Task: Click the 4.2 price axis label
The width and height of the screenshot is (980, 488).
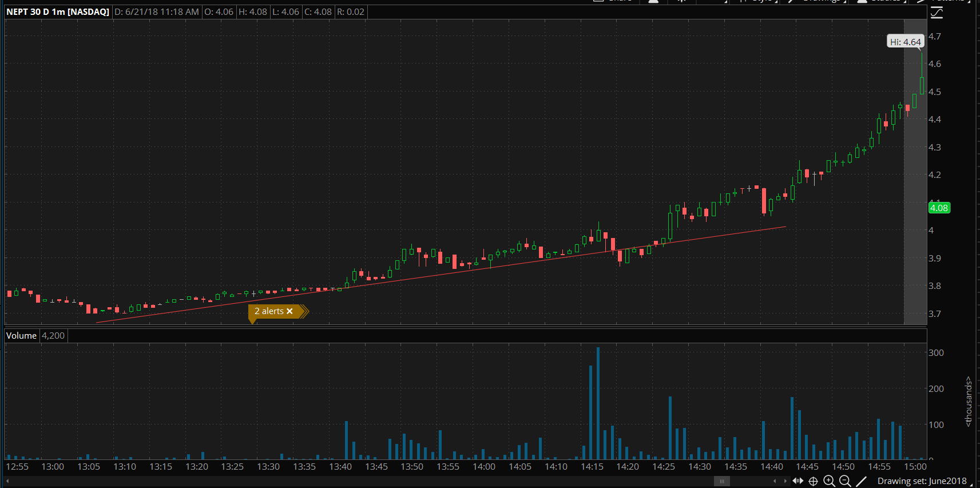Action: (935, 175)
